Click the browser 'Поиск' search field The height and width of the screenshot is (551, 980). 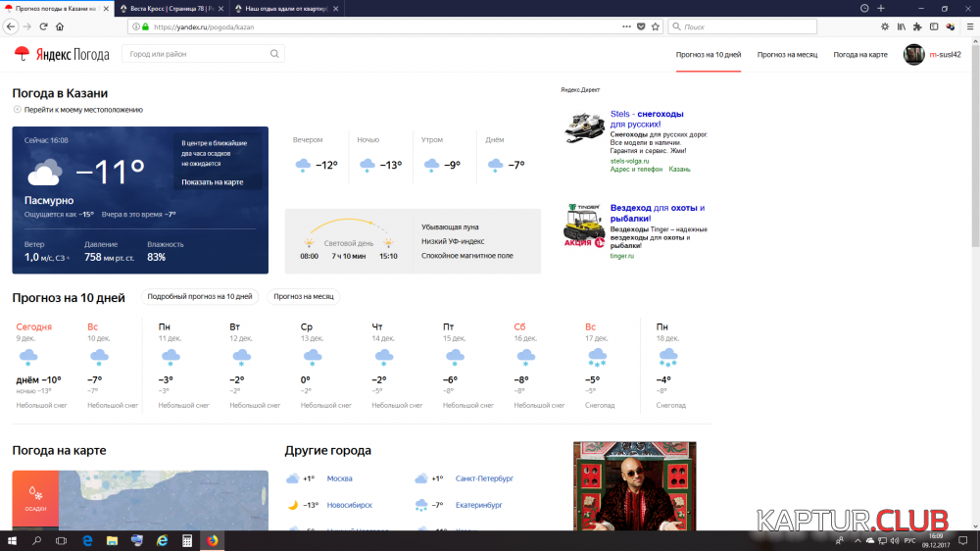(x=743, y=26)
